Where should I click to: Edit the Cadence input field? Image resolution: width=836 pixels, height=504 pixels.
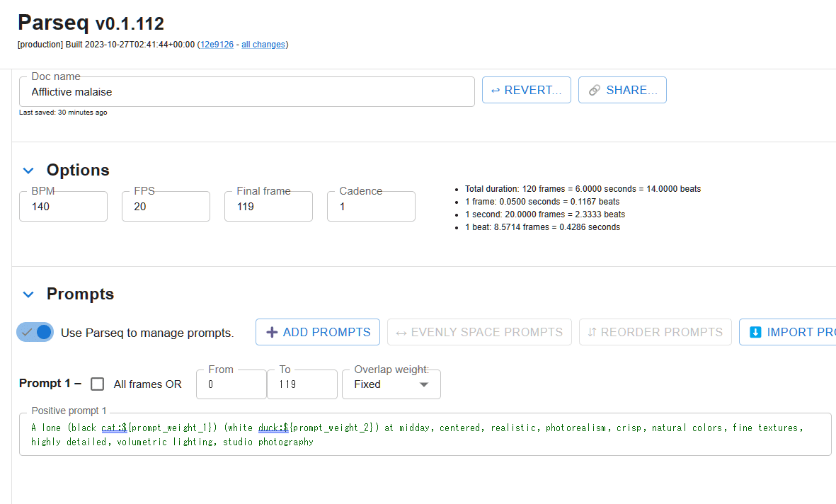371,207
